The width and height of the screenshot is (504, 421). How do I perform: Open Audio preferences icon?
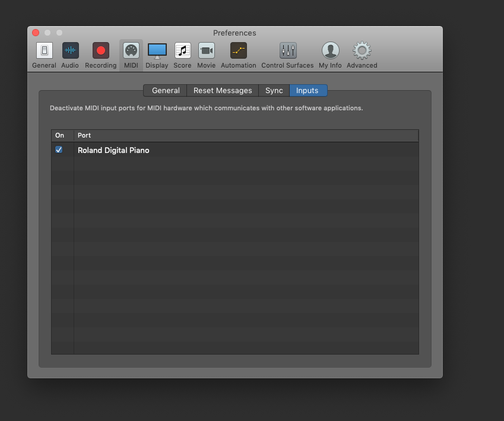point(70,50)
